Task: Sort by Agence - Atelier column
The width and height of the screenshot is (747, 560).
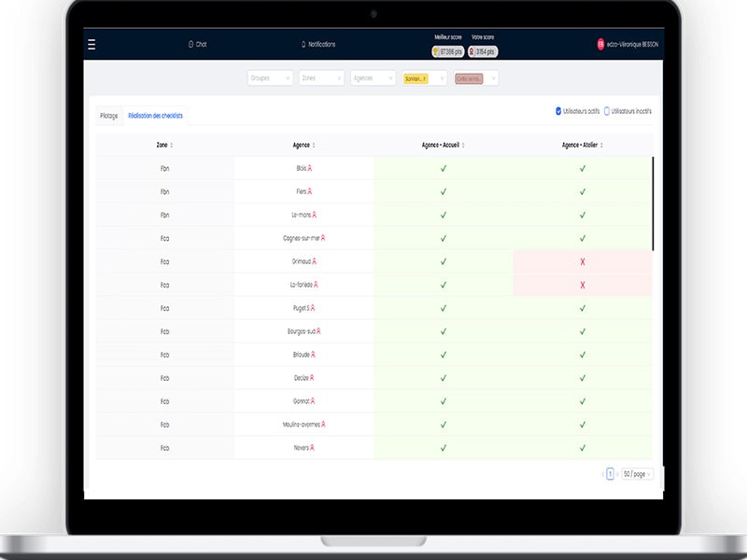Action: point(583,145)
